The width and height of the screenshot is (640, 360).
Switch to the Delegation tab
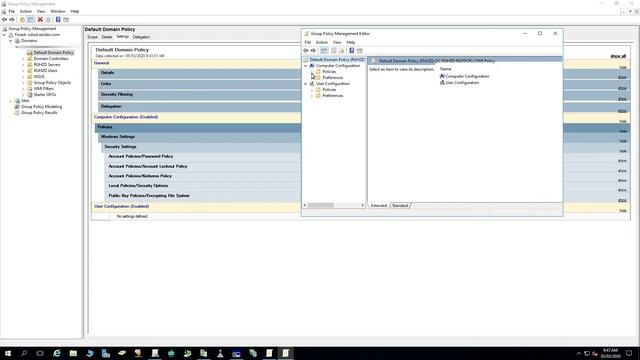(x=141, y=37)
